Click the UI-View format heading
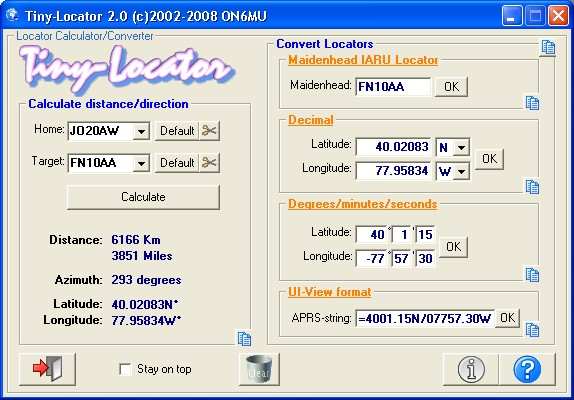Viewport: 574px width, 400px height. [329, 292]
